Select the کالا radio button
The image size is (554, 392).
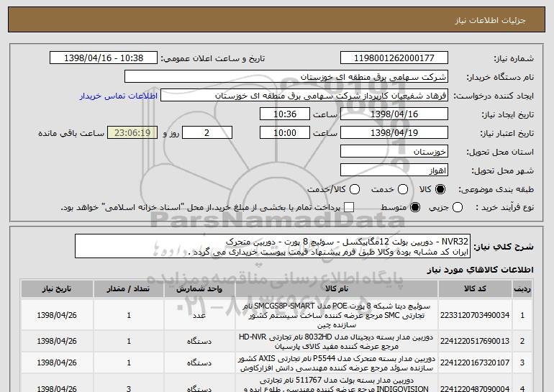[440, 189]
